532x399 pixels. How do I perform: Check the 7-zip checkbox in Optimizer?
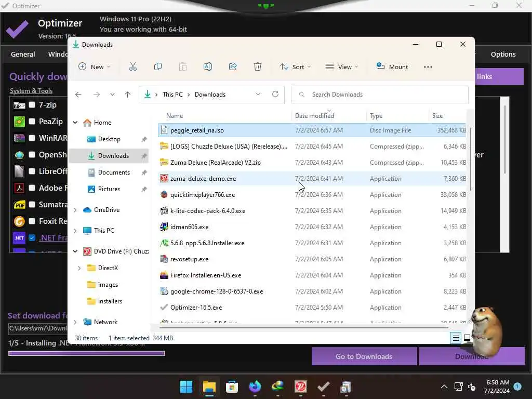32,104
